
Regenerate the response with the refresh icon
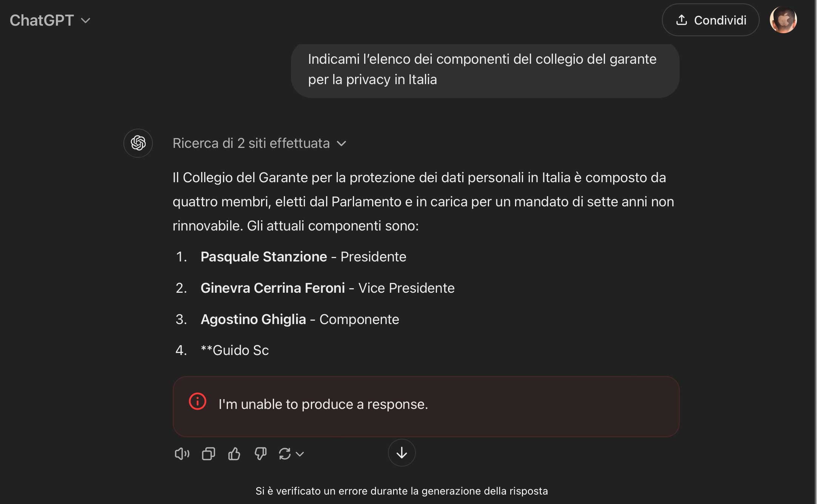285,453
